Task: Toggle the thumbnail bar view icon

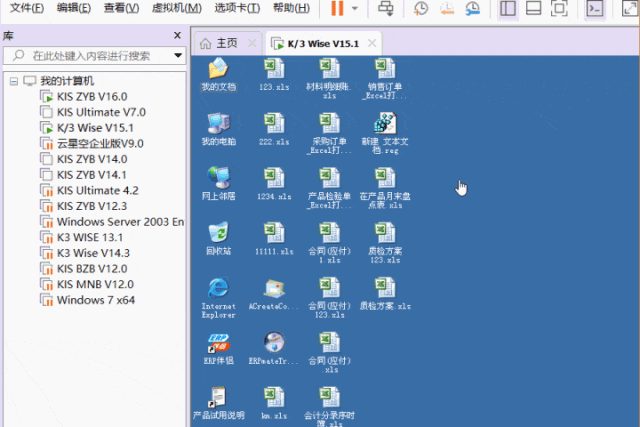Action: click(x=533, y=8)
